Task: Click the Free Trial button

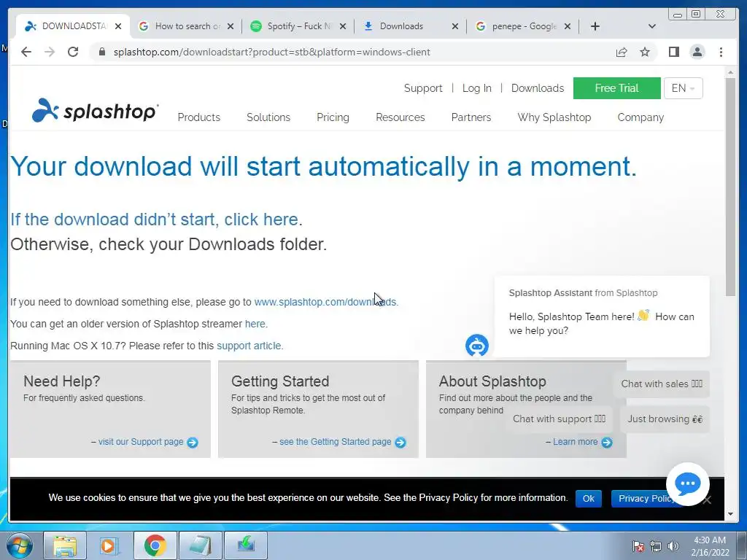Action: point(616,88)
